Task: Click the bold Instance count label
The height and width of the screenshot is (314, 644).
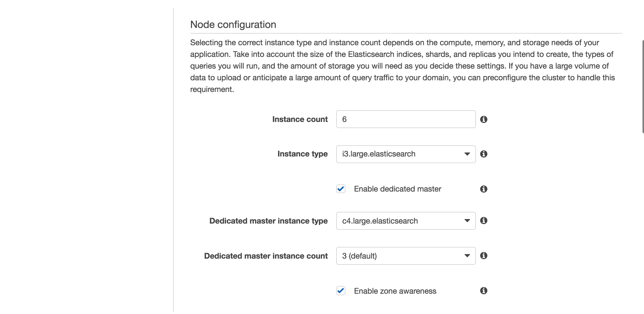Action: tap(300, 119)
